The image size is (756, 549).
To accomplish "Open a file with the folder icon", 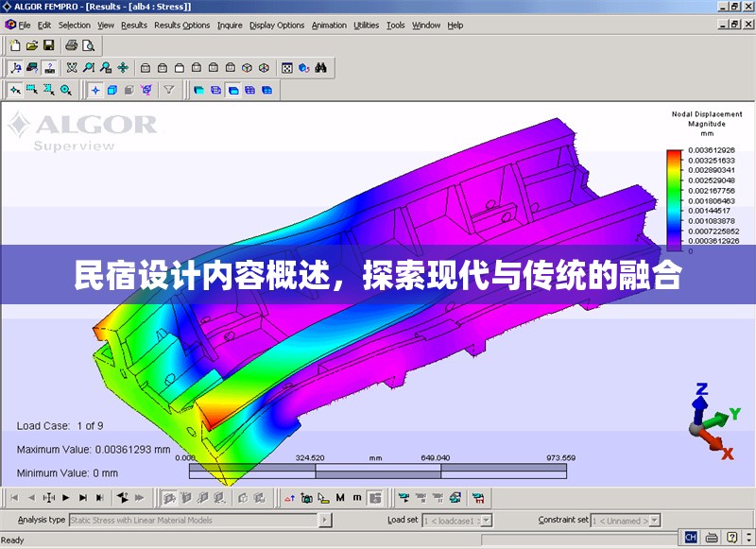I will (31, 45).
